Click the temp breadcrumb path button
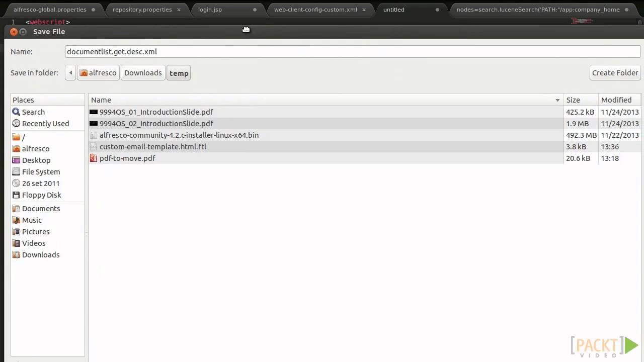The image size is (644, 362). coord(179,73)
